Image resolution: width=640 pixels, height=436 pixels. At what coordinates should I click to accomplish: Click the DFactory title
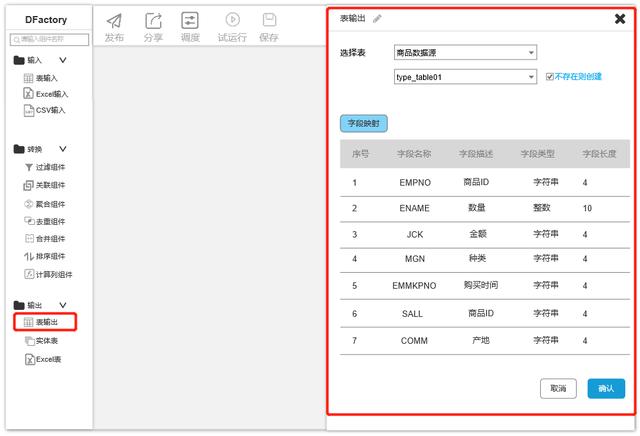(46, 20)
